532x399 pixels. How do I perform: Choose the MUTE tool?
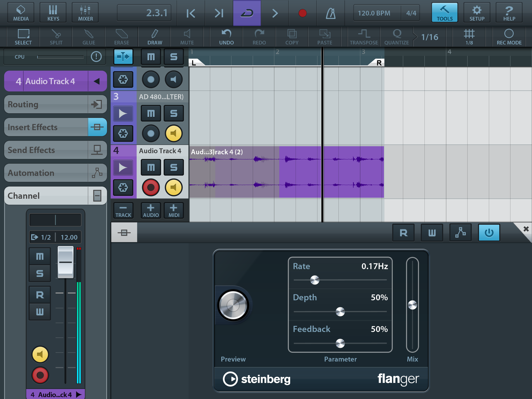(x=187, y=37)
